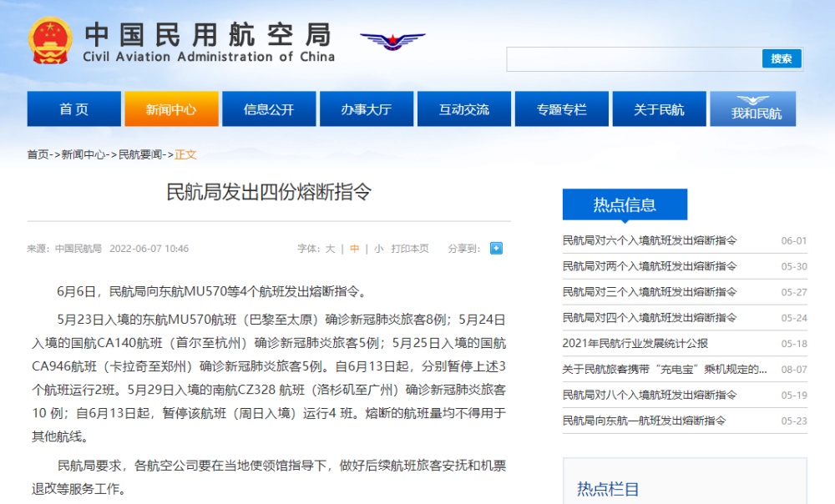This screenshot has height=504, width=835.
Task: Set font size to 大 (large)
Action: tap(330, 249)
